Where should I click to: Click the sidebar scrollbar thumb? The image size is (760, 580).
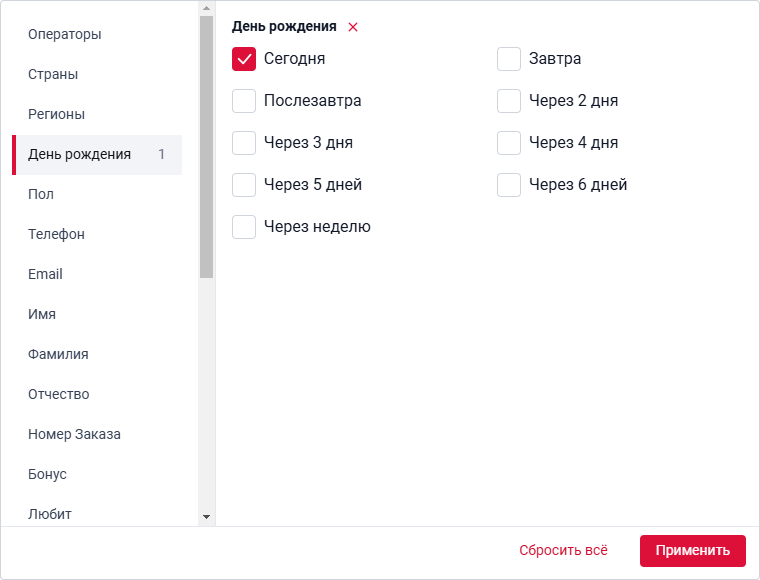206,145
